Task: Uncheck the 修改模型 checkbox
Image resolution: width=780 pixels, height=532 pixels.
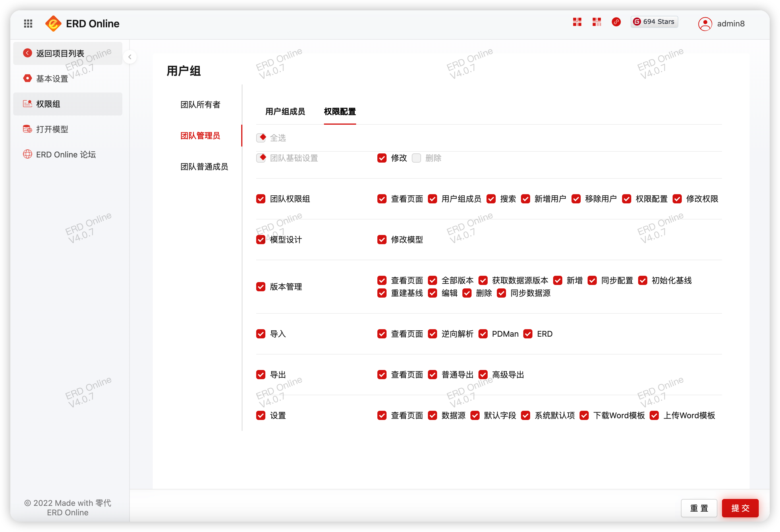Action: (382, 240)
